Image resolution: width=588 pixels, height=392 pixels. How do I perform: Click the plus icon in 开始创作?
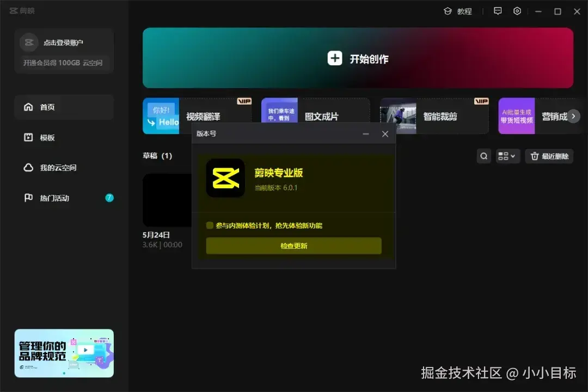click(x=334, y=58)
